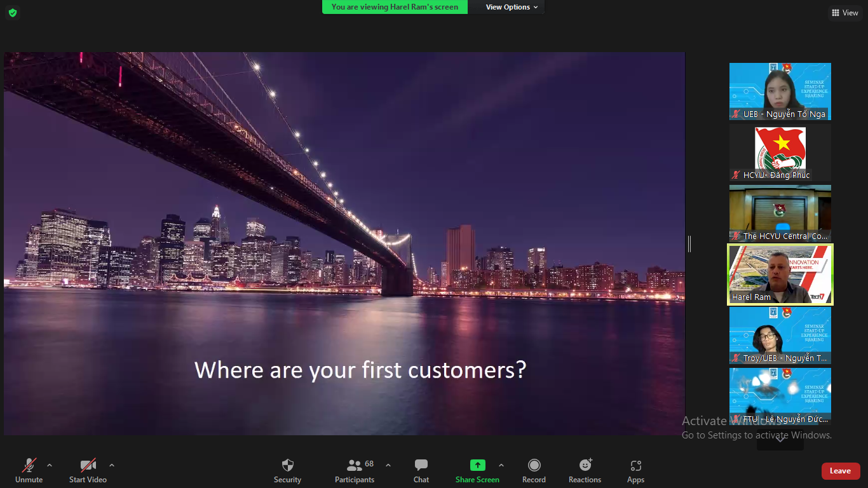
Task: Expand the Share Screen options caret
Action: point(501,464)
